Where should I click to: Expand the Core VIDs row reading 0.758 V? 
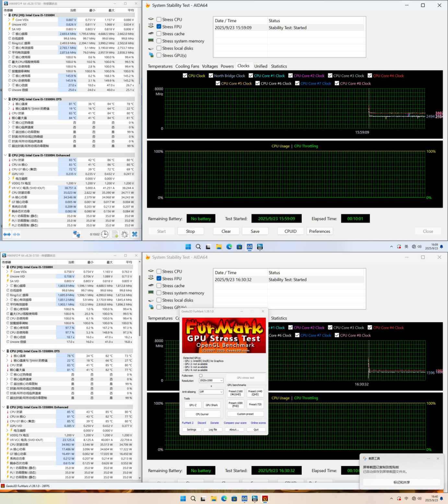point(7,272)
